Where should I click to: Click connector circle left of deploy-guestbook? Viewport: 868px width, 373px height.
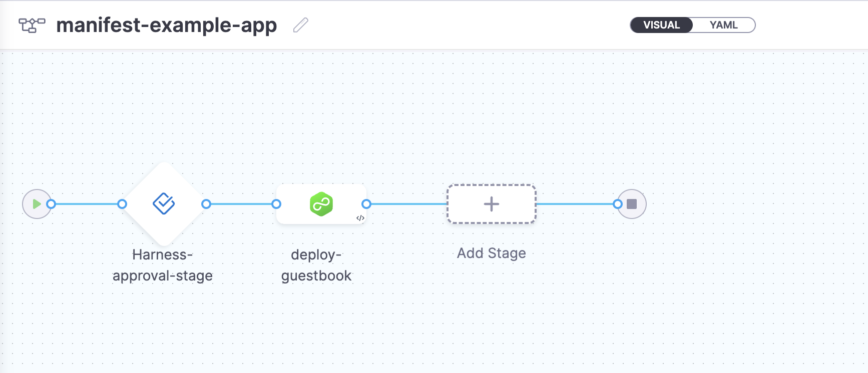point(276,204)
